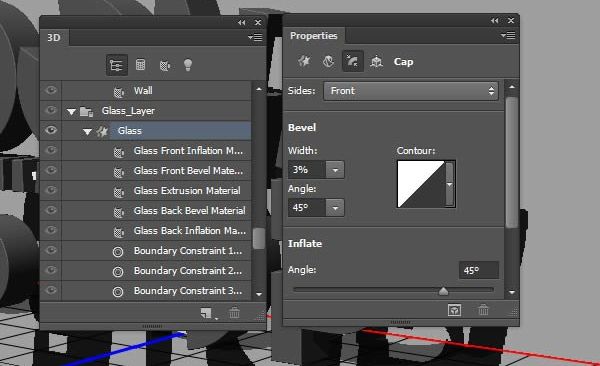This screenshot has width=600, height=366.
Task: Open the Properties panel flyout menu
Action: click(508, 36)
